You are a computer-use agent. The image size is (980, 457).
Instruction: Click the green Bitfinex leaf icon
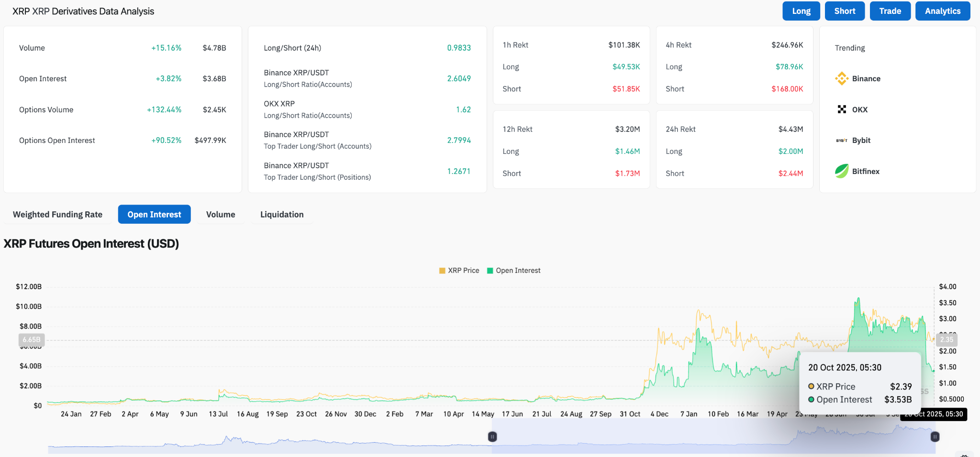(842, 171)
